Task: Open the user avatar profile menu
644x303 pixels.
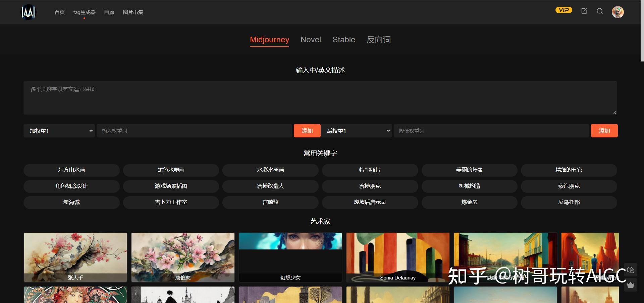Action: pos(618,12)
